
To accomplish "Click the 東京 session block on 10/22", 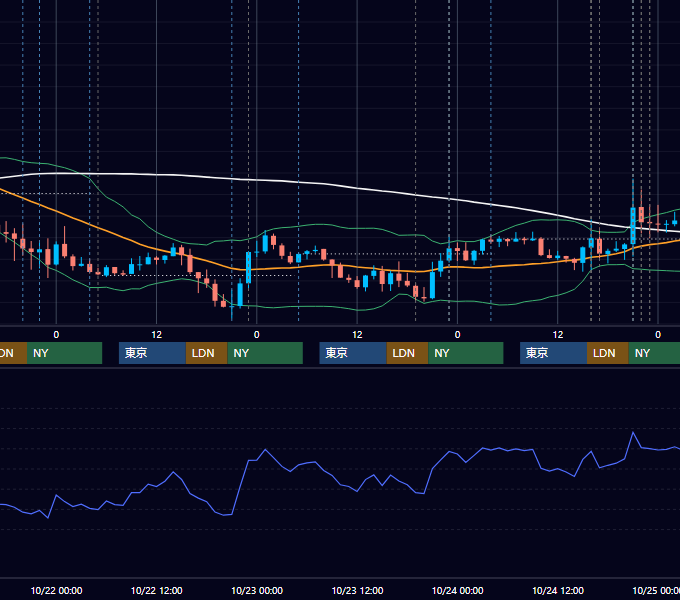I will coord(152,353).
